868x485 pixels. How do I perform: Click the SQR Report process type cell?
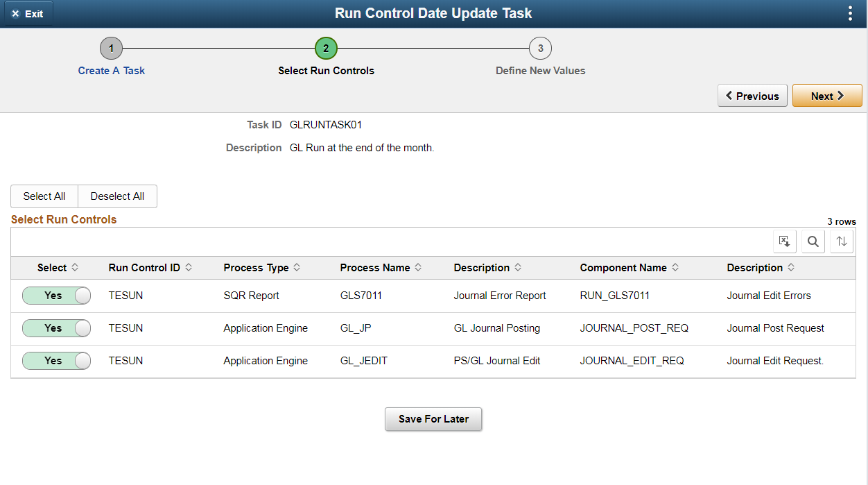click(x=251, y=296)
